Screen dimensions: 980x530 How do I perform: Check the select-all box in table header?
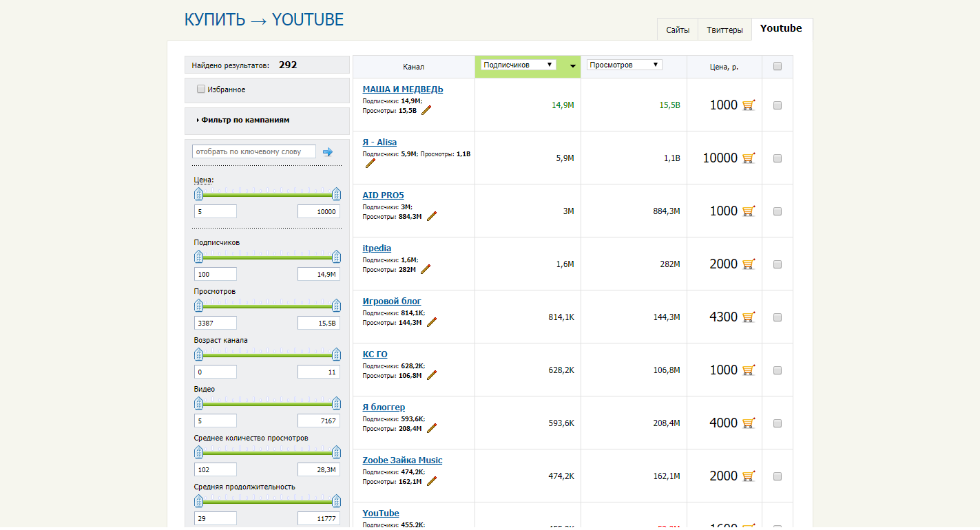point(778,67)
